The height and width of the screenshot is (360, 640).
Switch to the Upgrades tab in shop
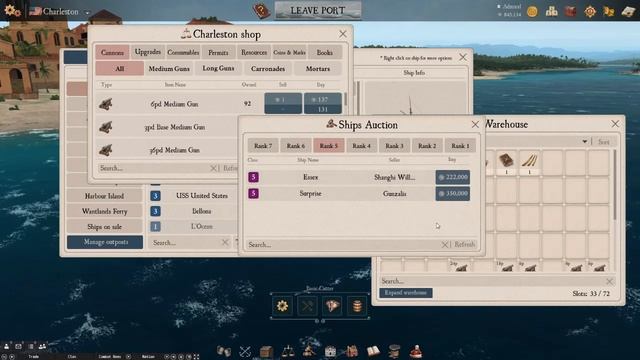[x=148, y=52]
